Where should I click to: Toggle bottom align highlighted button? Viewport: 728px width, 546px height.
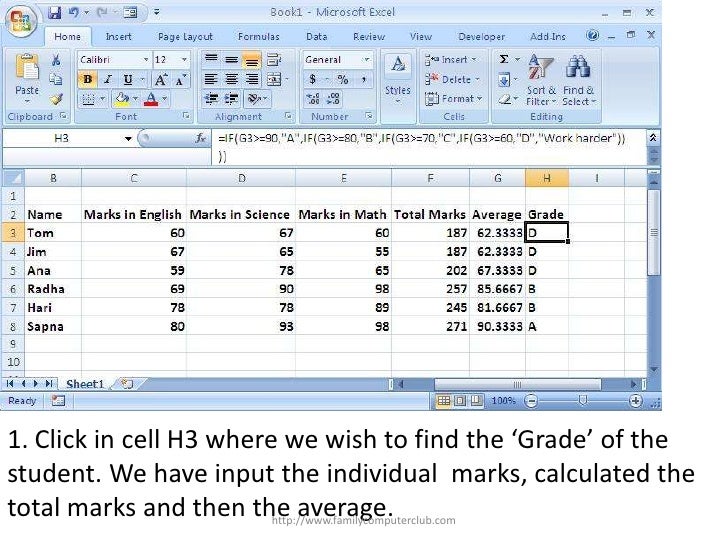pyautogui.click(x=252, y=59)
